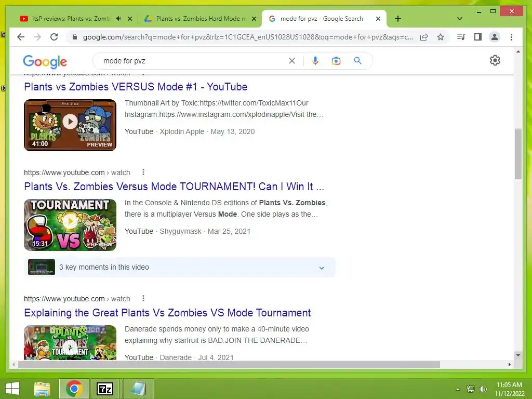This screenshot has height=399, width=532.
Task: Click the horizontal scrollbar left arrow
Action: tap(13, 364)
